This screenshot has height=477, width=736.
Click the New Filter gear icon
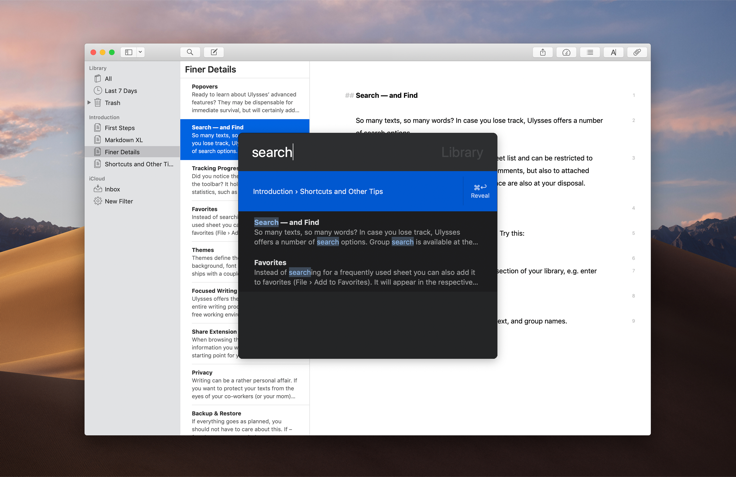click(98, 201)
